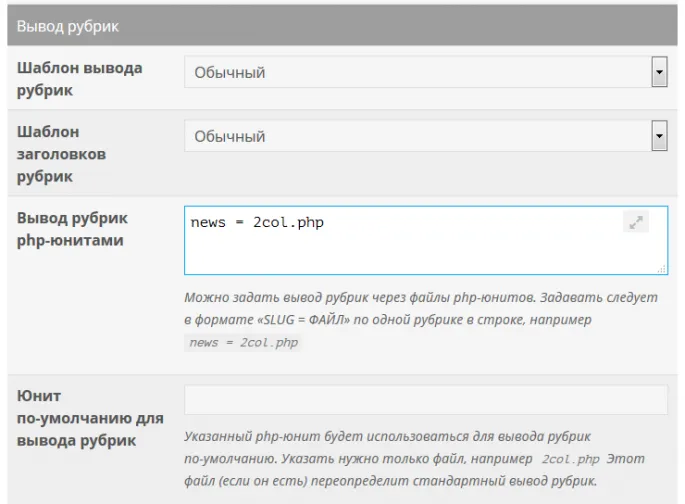Click the 'news = 2col.php' code example in hint

pyautogui.click(x=244, y=342)
